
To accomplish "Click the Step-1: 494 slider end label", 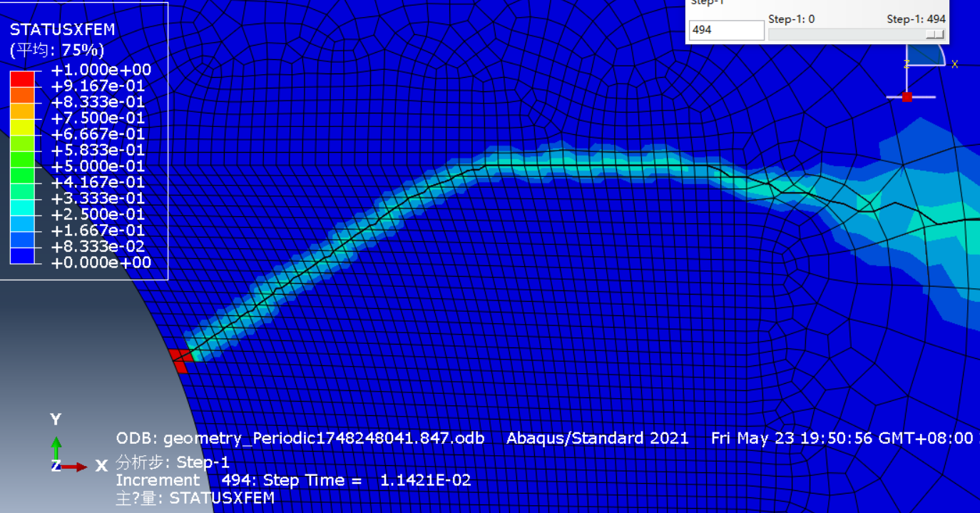I will click(x=917, y=19).
